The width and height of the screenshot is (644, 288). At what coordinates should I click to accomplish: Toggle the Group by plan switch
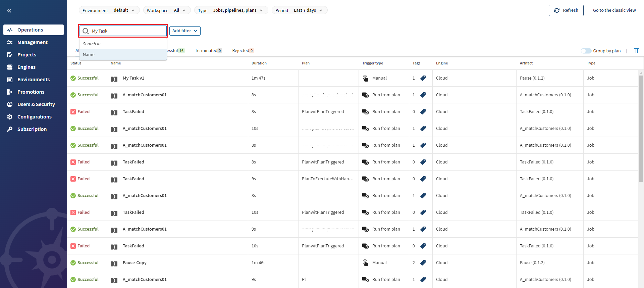click(x=586, y=51)
